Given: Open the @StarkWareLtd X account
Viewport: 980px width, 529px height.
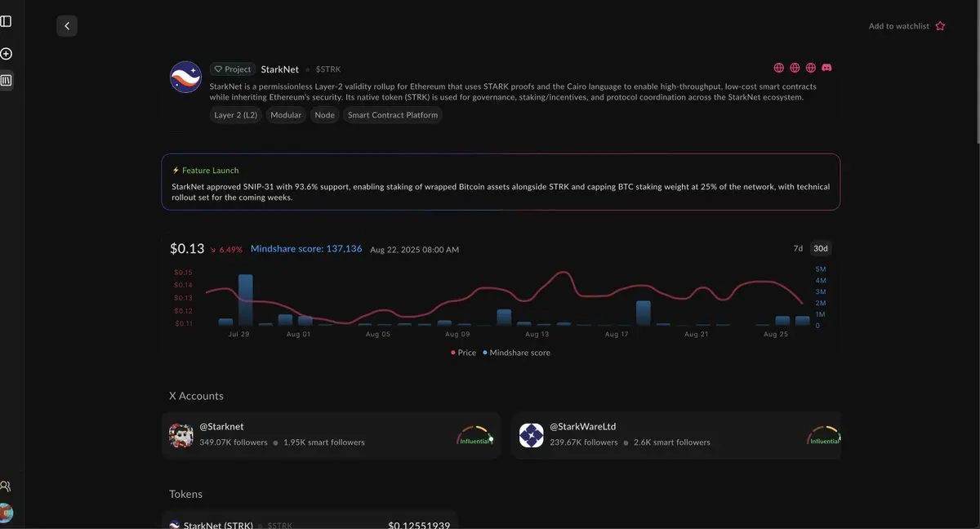Looking at the screenshot, I should [x=677, y=435].
